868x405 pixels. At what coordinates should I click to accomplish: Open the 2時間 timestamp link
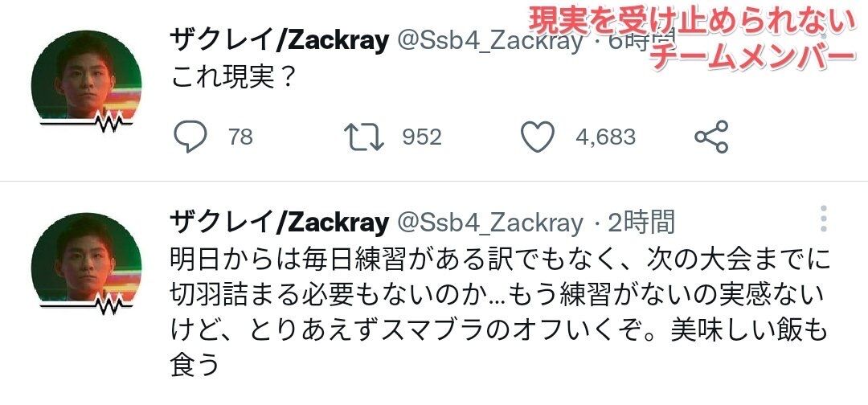(641, 223)
